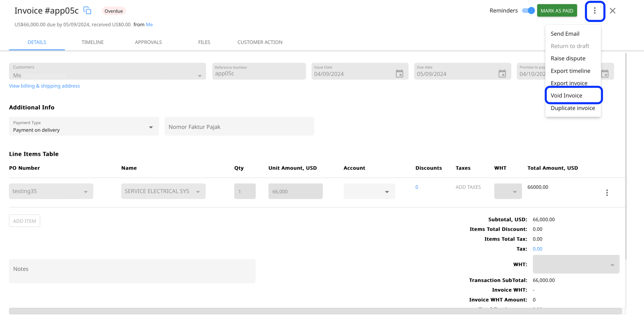Open the three-dot actions menu
The image size is (644, 323).
(595, 11)
